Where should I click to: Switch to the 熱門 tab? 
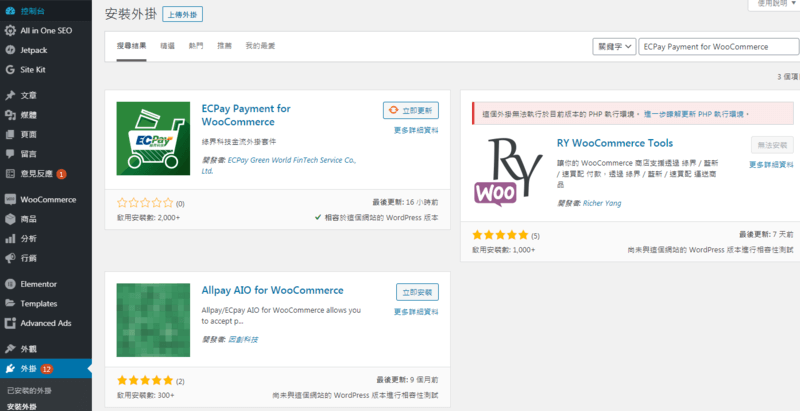click(x=195, y=47)
